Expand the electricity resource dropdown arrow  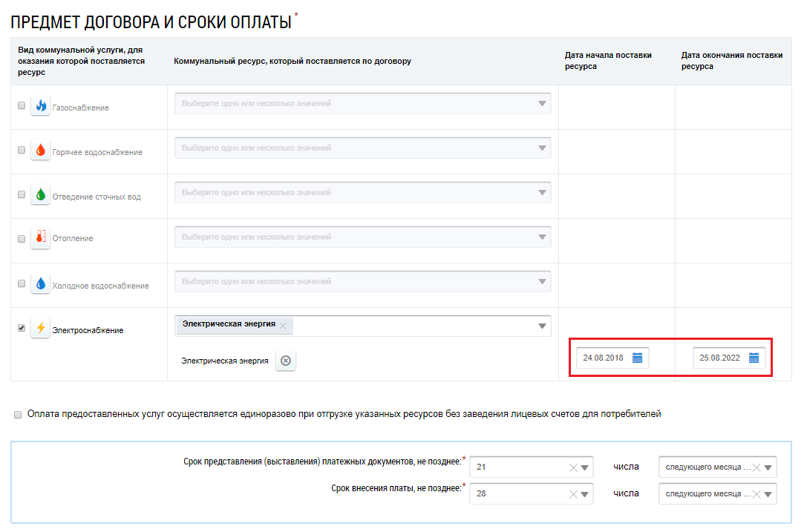[542, 326]
